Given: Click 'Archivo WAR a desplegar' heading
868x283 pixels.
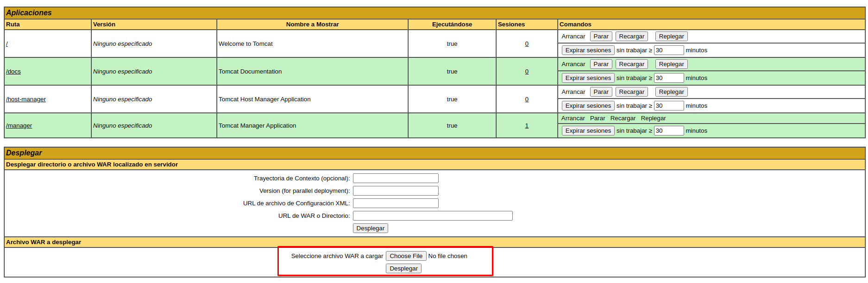Looking at the screenshot, I should [44, 242].
